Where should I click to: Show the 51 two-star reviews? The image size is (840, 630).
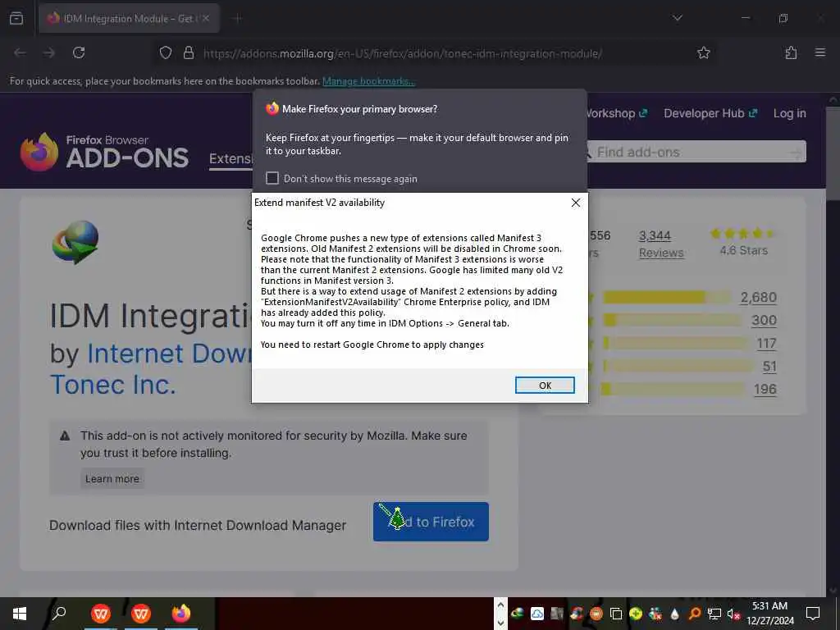point(769,367)
